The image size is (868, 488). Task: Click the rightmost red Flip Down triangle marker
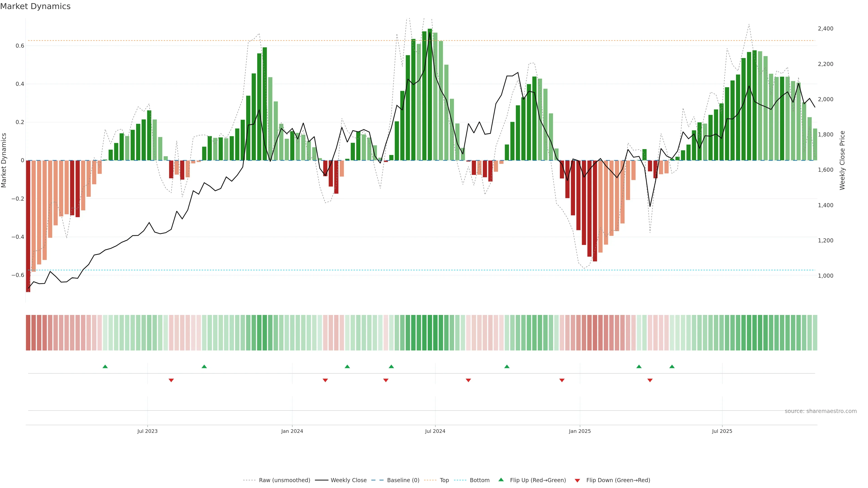coord(650,380)
